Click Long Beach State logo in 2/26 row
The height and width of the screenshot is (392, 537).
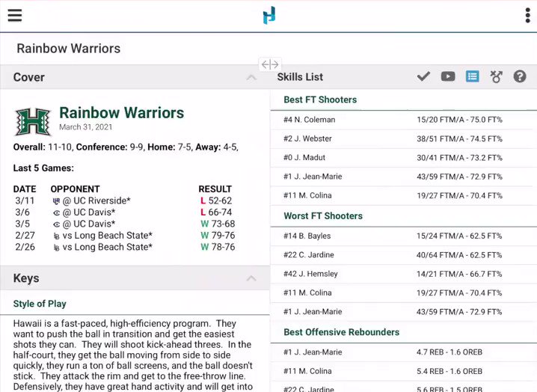pos(57,248)
